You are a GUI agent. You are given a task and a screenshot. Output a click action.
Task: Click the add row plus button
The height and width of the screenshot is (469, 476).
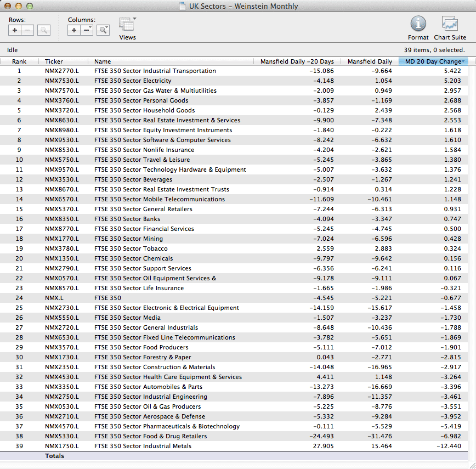15,30
